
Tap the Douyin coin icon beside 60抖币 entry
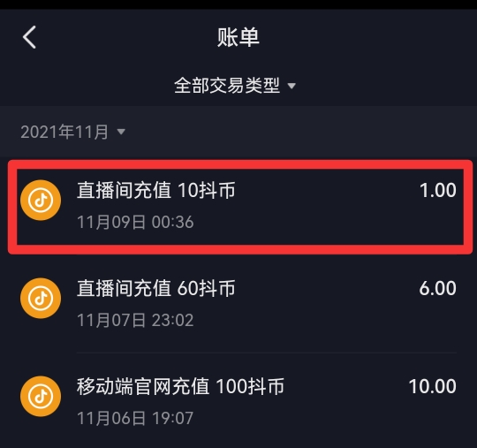[41, 299]
